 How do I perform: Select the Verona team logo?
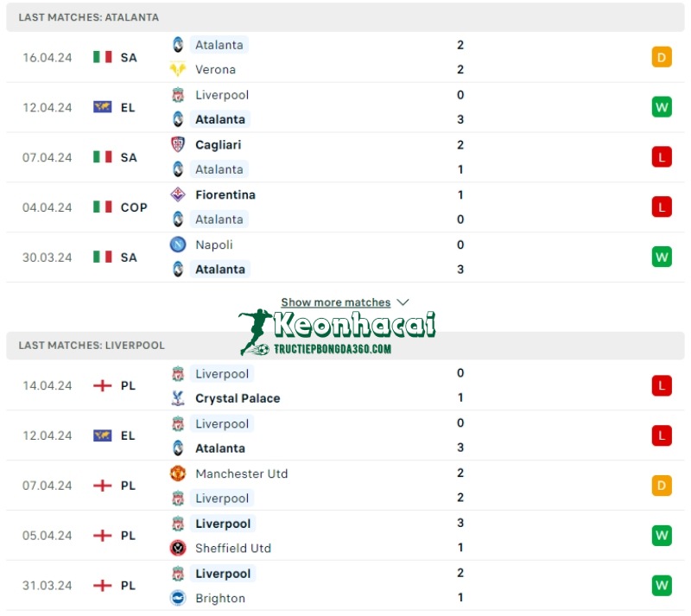(x=179, y=69)
